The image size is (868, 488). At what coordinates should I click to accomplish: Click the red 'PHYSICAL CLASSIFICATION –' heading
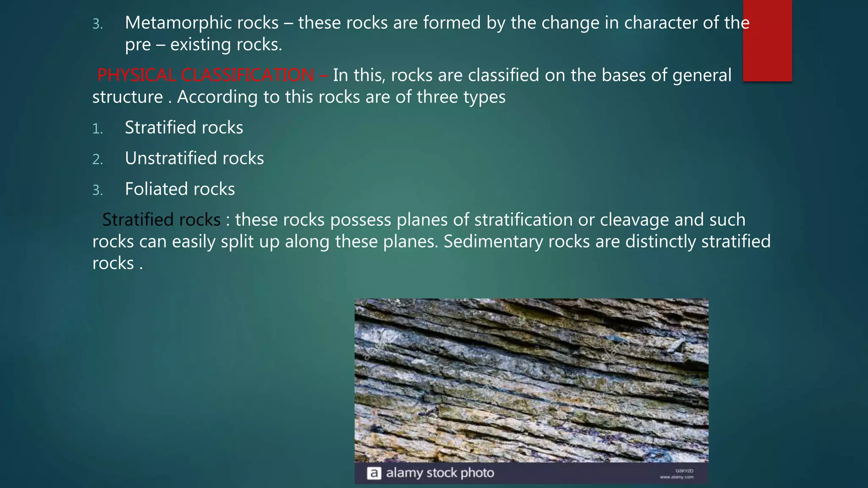coord(212,75)
